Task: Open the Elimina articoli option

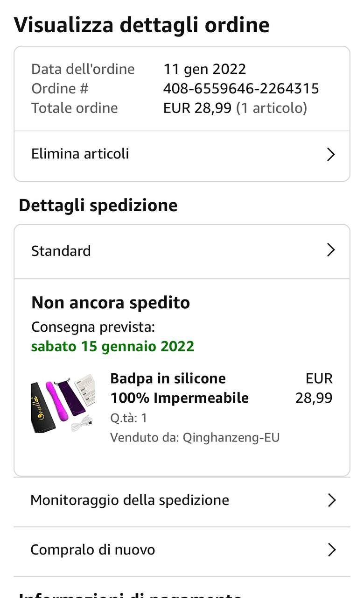Action: tap(80, 154)
